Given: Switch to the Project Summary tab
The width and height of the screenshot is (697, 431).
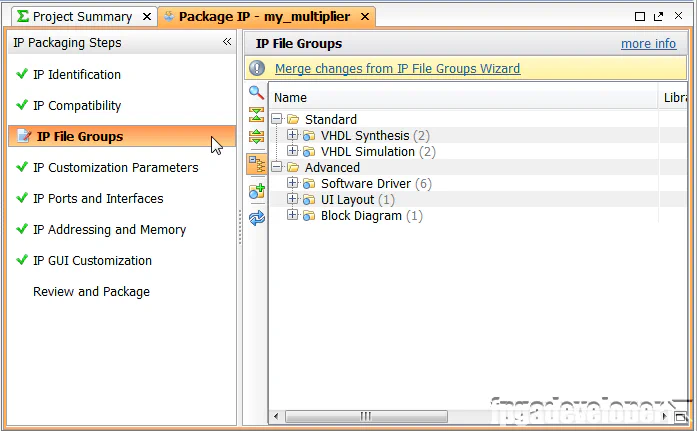Looking at the screenshot, I should (x=82, y=17).
